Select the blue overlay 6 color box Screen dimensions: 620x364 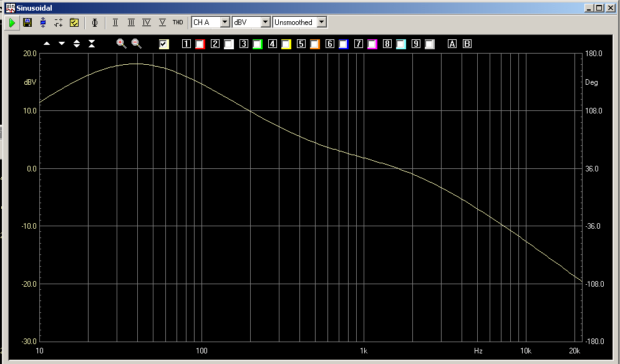coord(343,44)
